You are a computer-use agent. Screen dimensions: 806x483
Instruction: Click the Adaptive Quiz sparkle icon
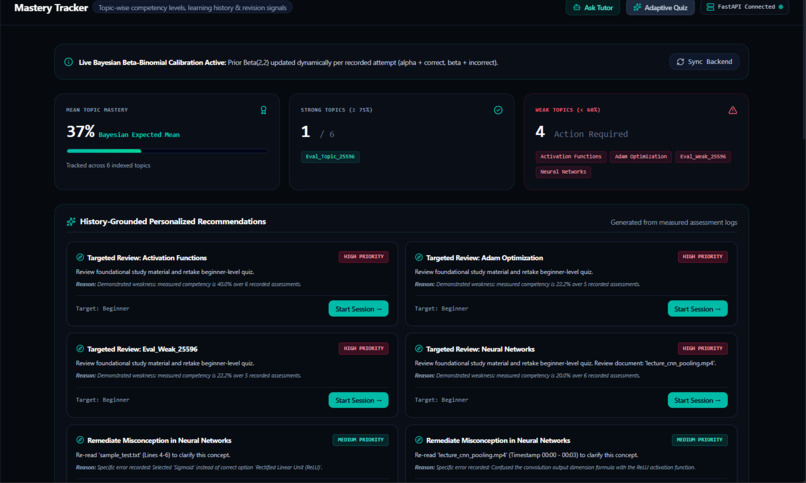[637, 7]
